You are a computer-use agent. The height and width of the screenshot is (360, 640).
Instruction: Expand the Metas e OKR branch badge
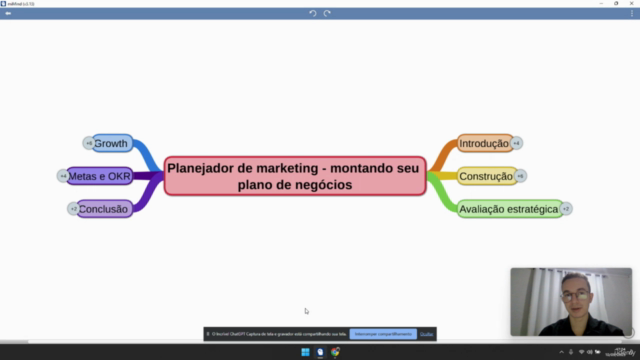pos(63,176)
